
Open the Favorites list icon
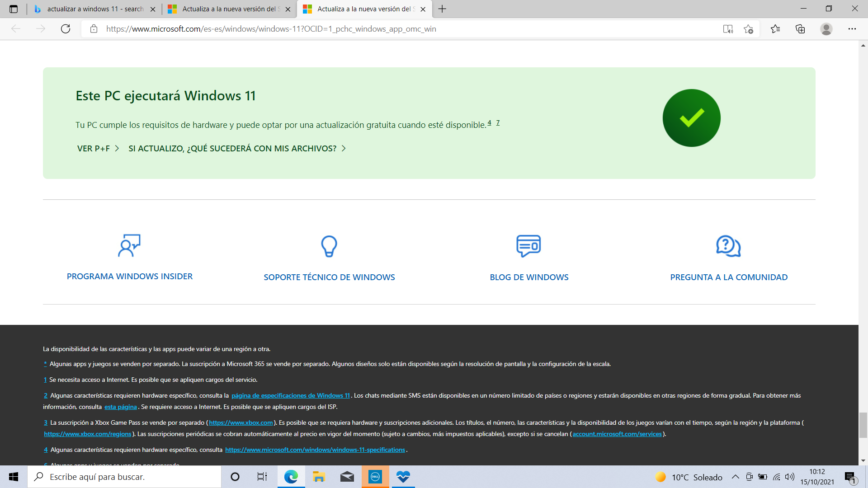pyautogui.click(x=775, y=29)
